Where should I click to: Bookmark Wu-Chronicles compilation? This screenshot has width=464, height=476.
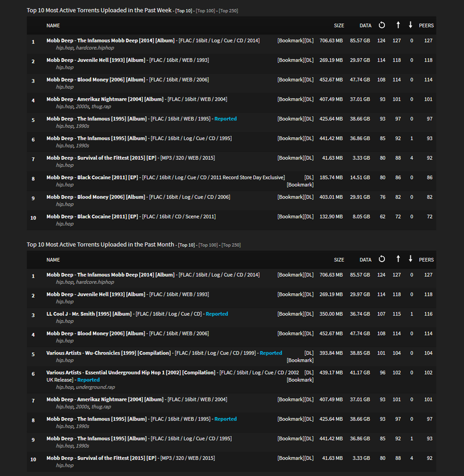(300, 360)
